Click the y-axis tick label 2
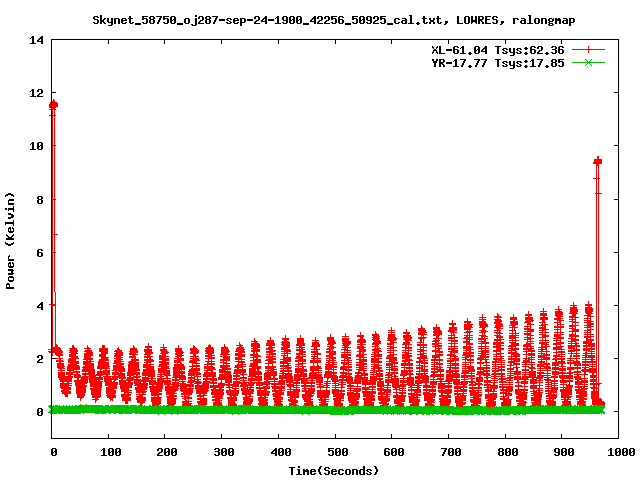640x480 pixels. [40, 359]
